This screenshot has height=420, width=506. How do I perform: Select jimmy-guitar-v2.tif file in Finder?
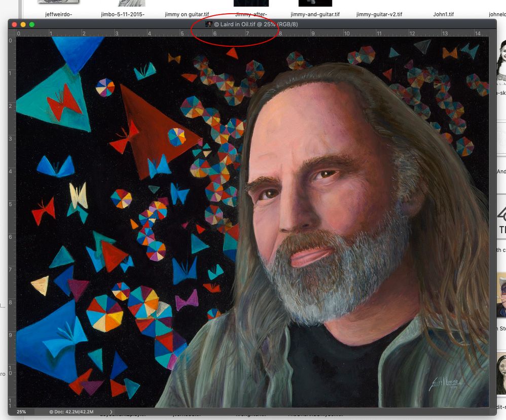379,14
